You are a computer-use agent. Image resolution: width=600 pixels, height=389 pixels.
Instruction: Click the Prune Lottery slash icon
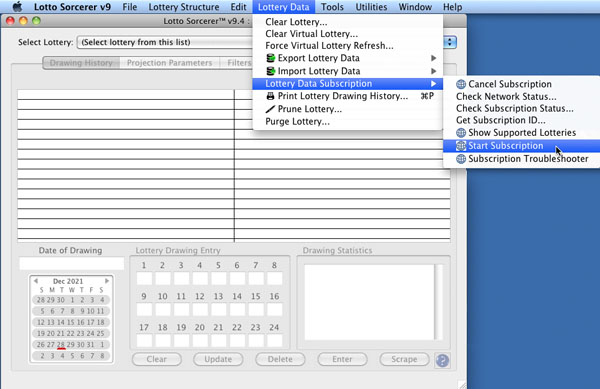point(271,109)
